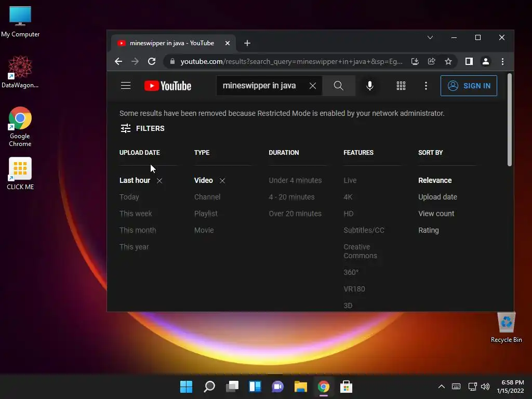Open Chrome side panel
The image size is (532, 399).
[x=469, y=61]
